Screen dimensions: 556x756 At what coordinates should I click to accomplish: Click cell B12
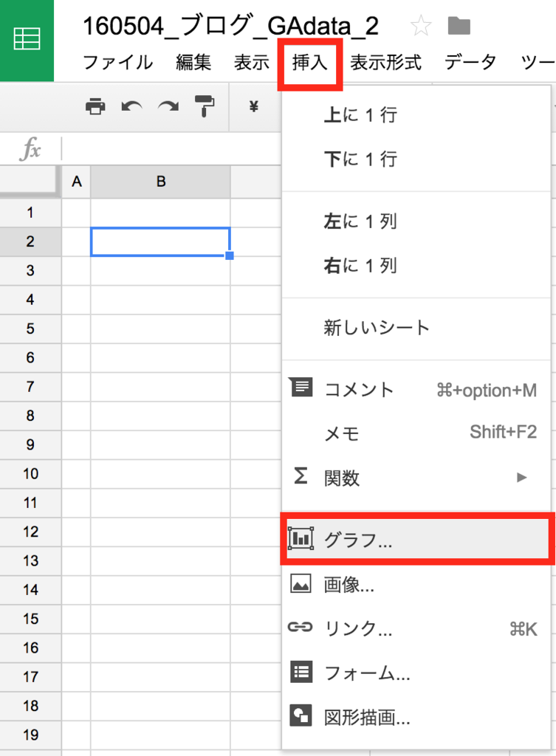(160, 532)
